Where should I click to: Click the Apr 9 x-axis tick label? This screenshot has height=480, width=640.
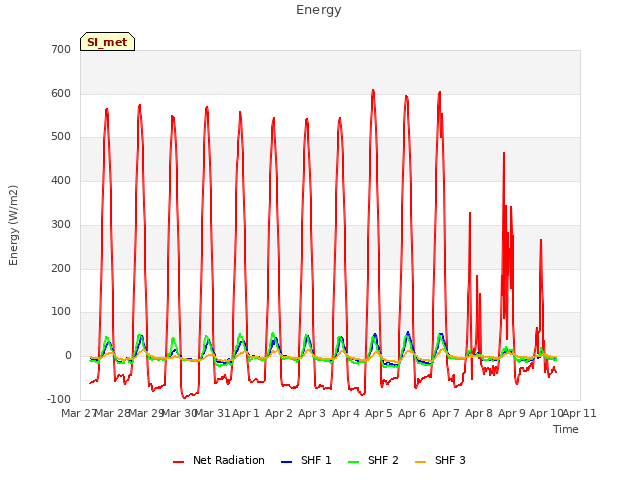coord(512,413)
